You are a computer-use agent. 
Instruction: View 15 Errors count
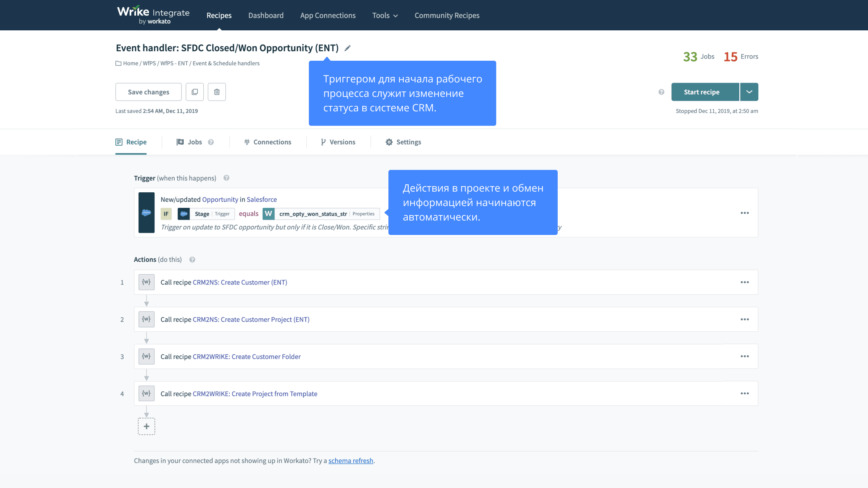[x=741, y=56]
